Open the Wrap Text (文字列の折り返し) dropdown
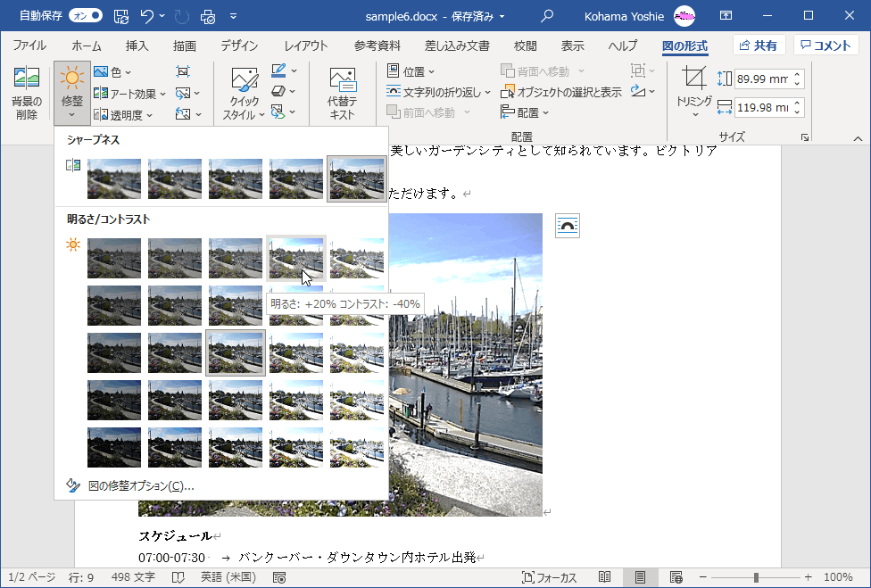 [x=438, y=92]
